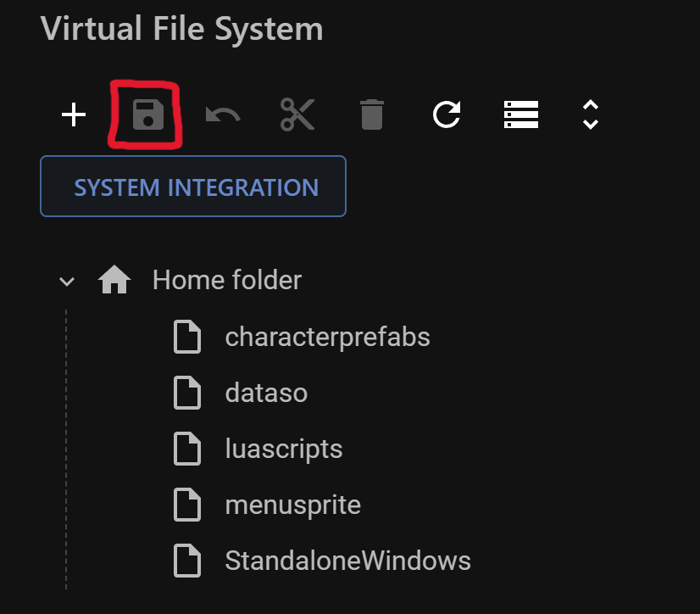The height and width of the screenshot is (614, 700).
Task: Toggle the expand/collapse all arrows icon
Action: click(x=591, y=114)
